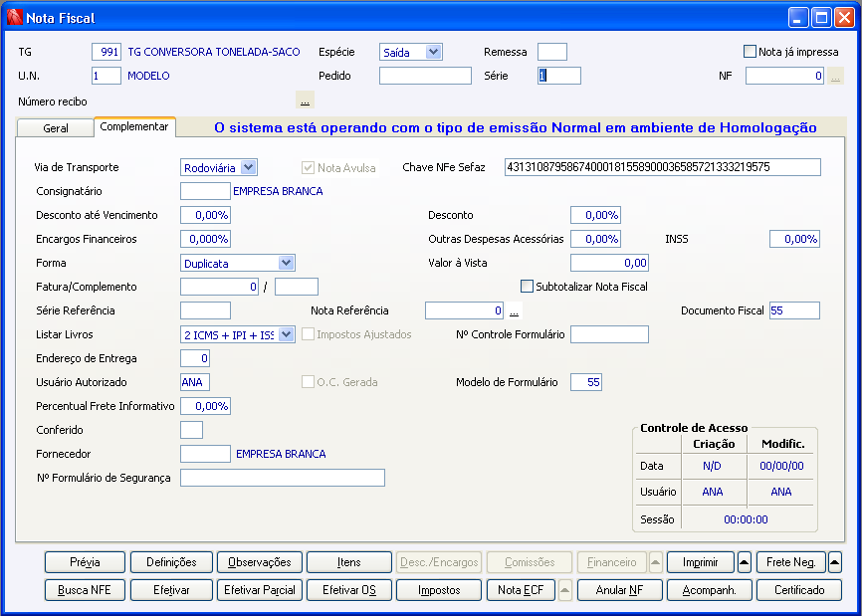Click the up arrow beside Frete Neg.
The image size is (862, 616).
click(x=834, y=562)
